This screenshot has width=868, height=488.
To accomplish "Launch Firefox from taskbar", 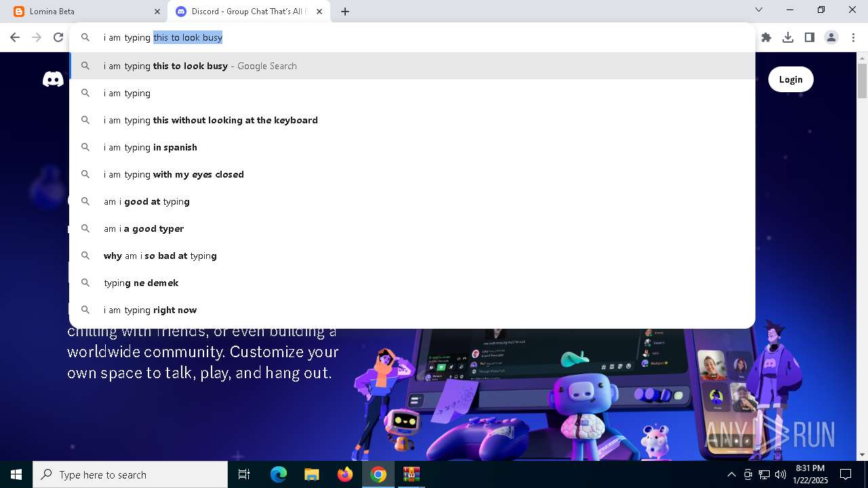I will [345, 474].
